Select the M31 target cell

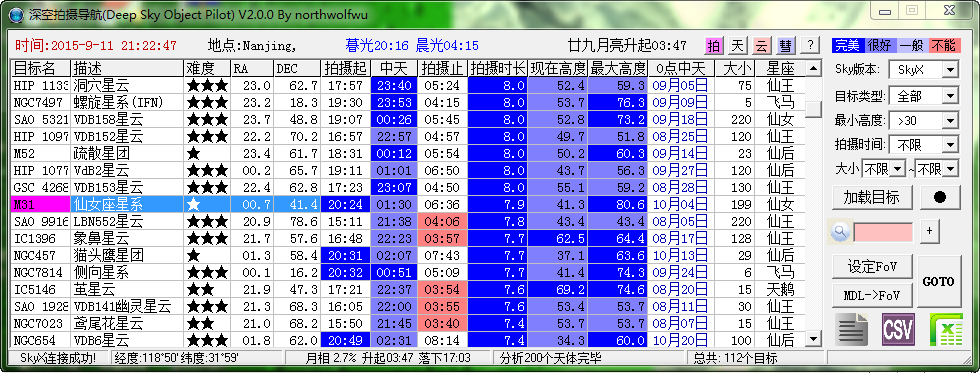[41, 204]
